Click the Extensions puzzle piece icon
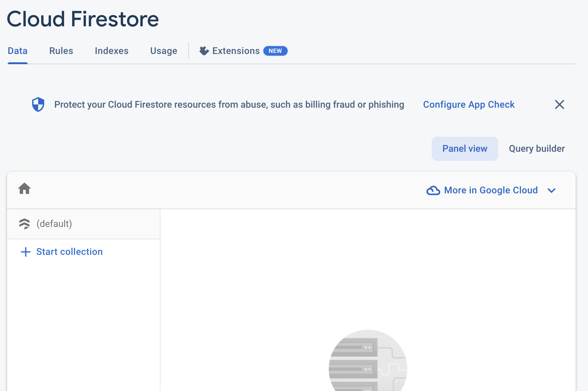This screenshot has height=391, width=588. click(204, 51)
